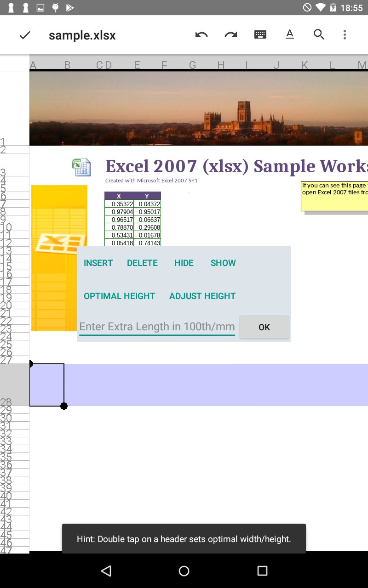
Task: Select the row 28 header
Action: [x=15, y=385]
